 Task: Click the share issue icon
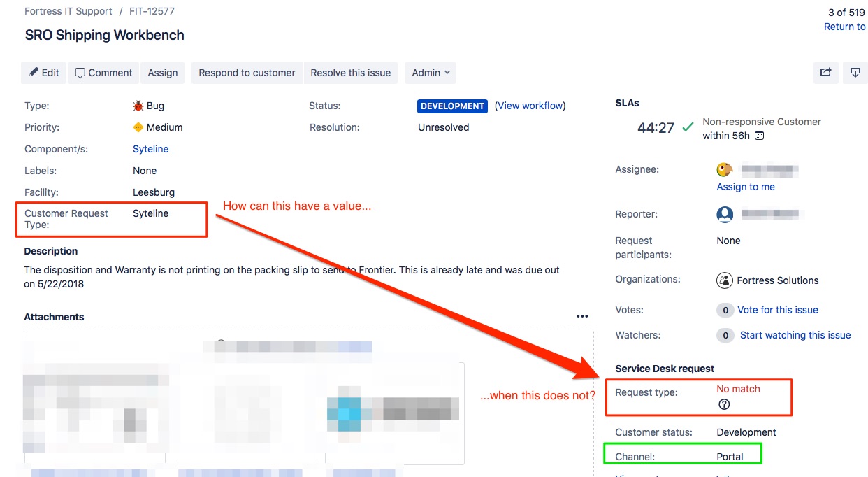[x=825, y=73]
